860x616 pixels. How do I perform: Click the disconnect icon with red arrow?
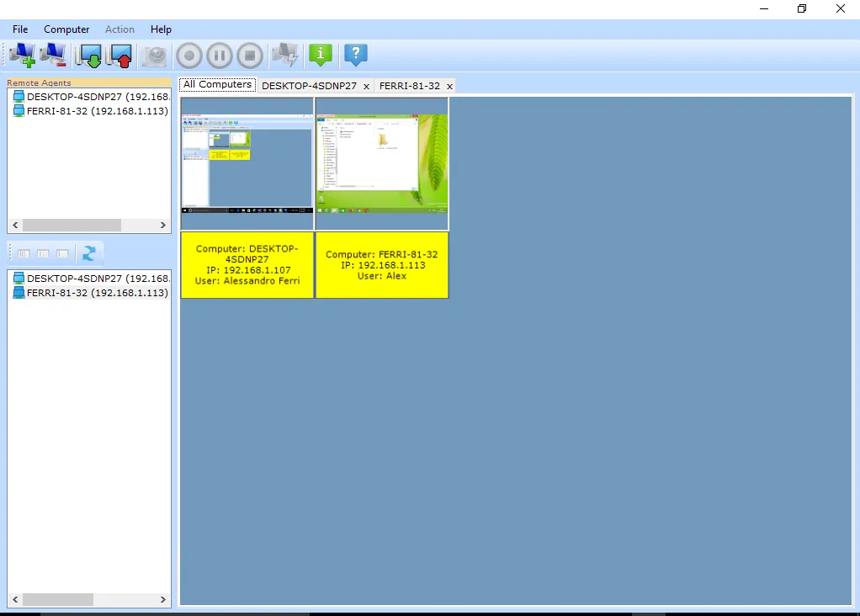click(119, 55)
